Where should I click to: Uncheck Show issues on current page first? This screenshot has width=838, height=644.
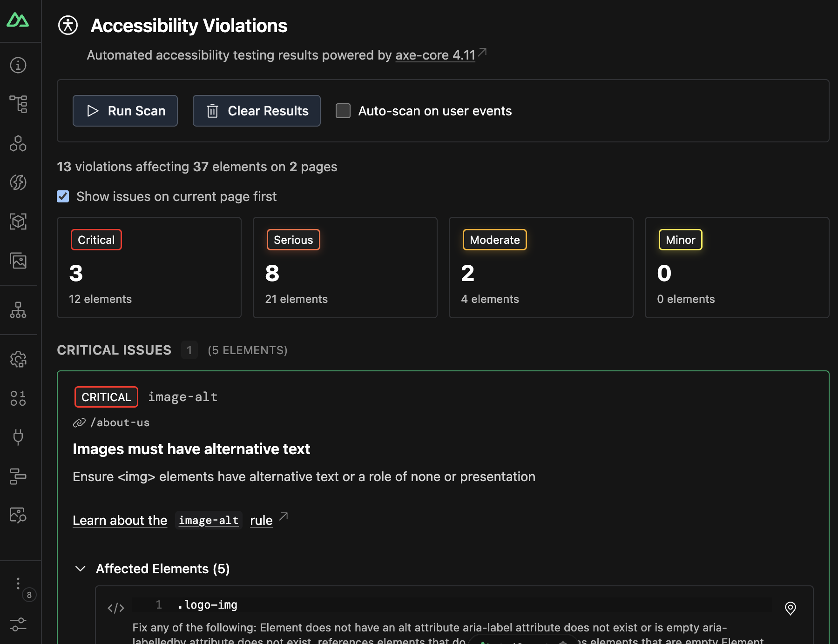pos(62,196)
